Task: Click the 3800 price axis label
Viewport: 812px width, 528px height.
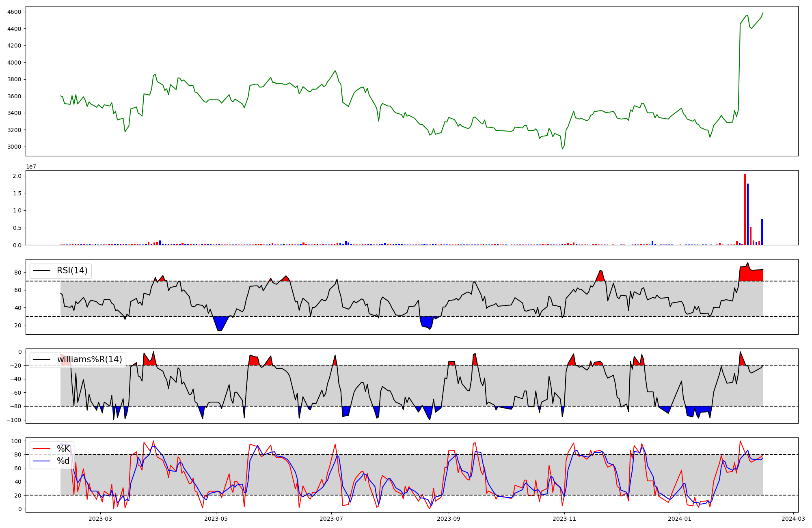Action: click(x=15, y=80)
